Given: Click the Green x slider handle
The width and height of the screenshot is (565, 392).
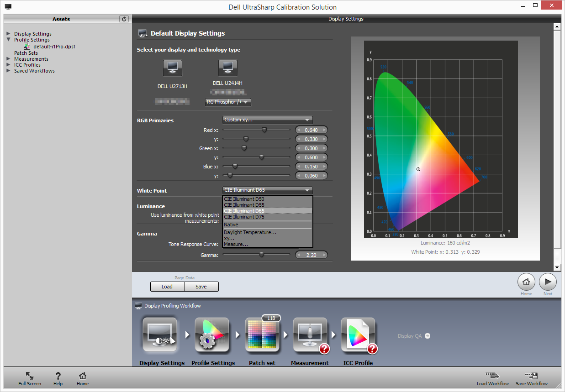Looking at the screenshot, I should tap(244, 148).
